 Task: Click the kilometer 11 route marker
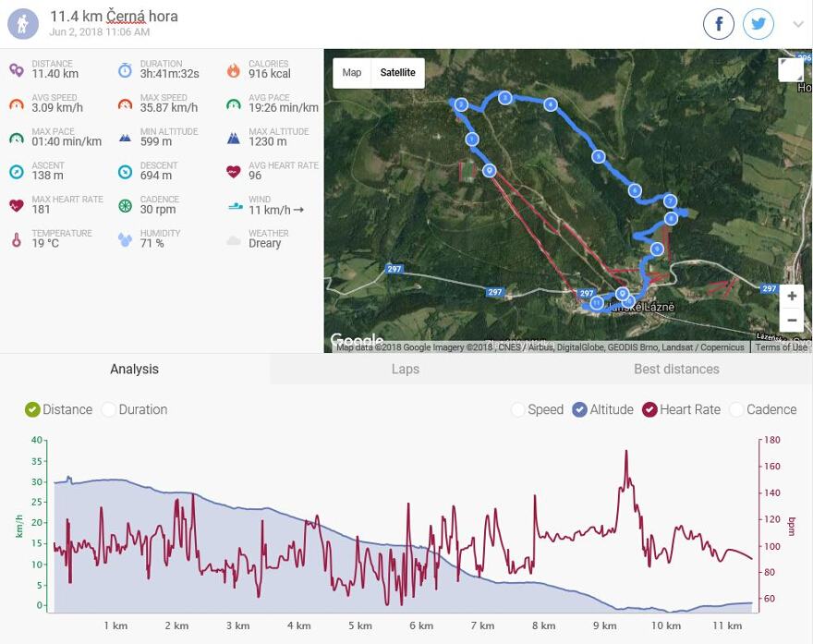point(597,303)
